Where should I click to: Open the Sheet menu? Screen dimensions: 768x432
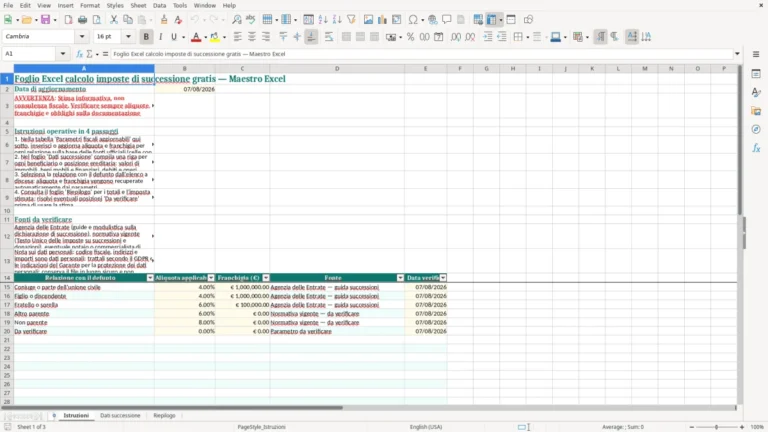pos(138,5)
